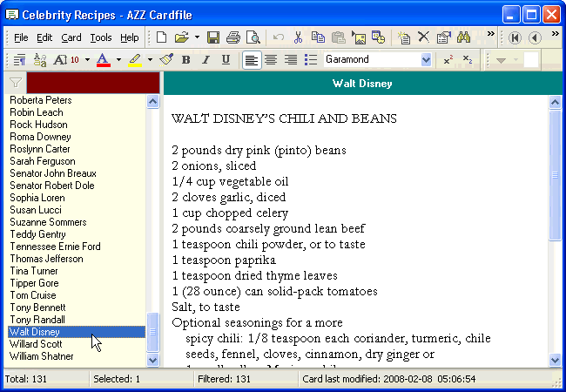The image size is (566, 392).
Task: Toggle superscript x² formatting
Action: (448, 59)
